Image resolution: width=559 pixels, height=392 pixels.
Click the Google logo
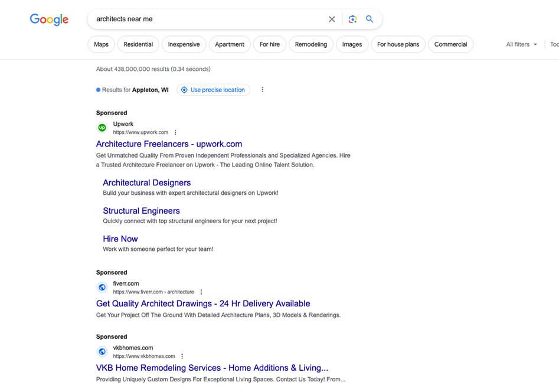coord(49,19)
